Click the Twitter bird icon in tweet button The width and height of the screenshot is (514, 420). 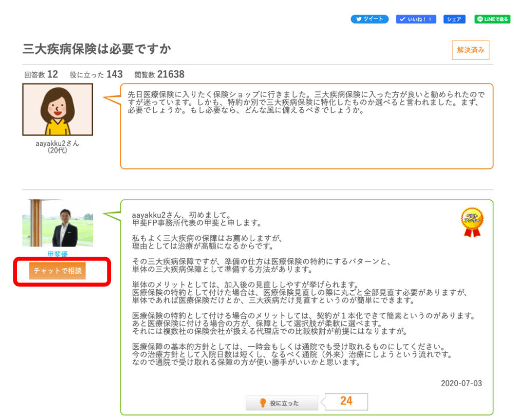[x=359, y=19]
